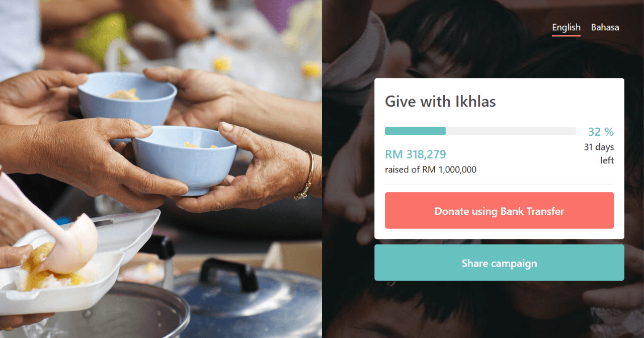The width and height of the screenshot is (644, 338).
Task: Click Donate using Bank Transfer button
Action: pos(499,211)
